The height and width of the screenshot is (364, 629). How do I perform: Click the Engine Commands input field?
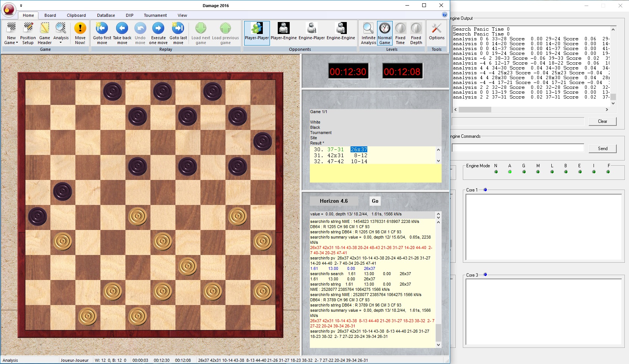(x=517, y=148)
